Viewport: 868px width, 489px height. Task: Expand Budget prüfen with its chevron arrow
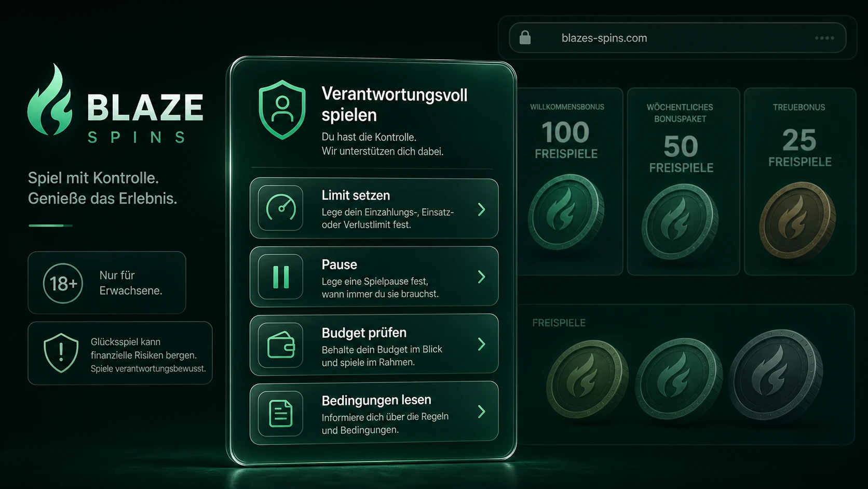click(x=481, y=344)
